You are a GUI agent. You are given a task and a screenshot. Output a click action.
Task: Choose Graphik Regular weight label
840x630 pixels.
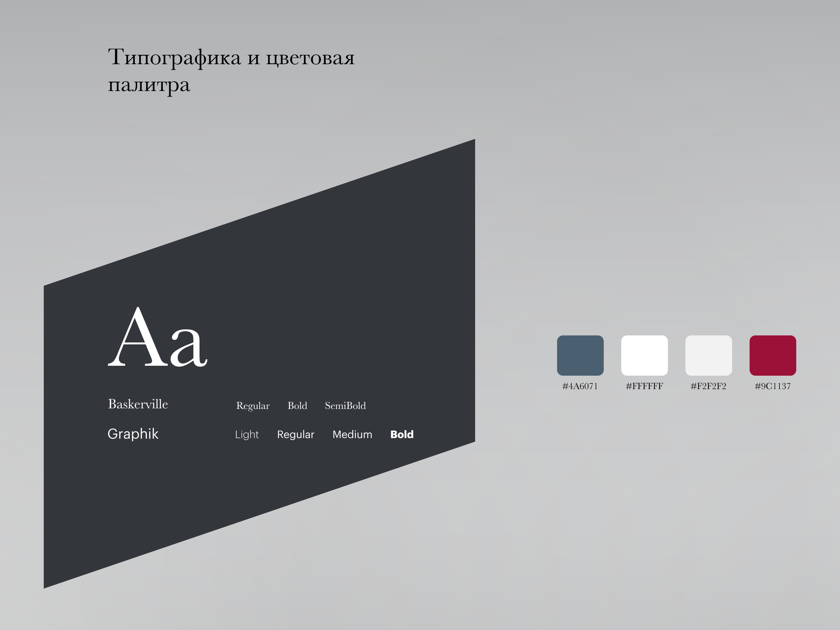(296, 434)
